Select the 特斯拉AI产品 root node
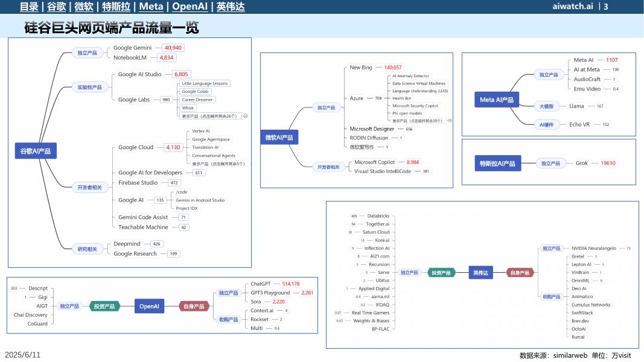 click(x=497, y=164)
